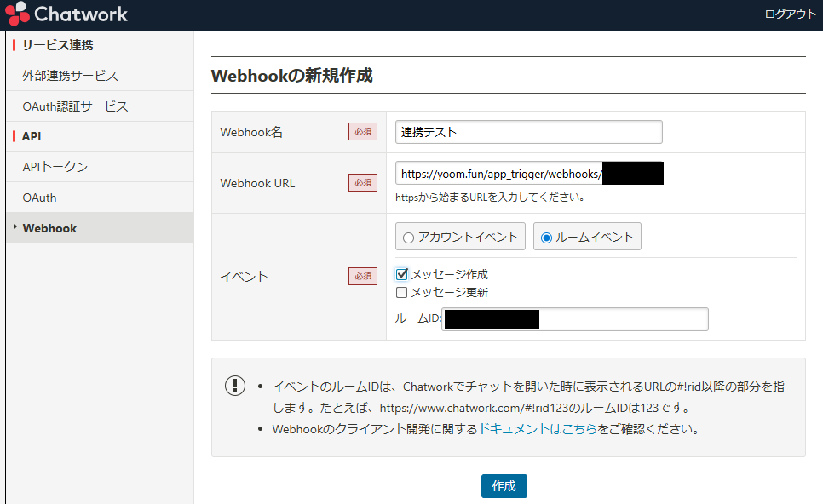823x504 pixels.
Task: Click the exclamation info icon
Action: point(235,386)
